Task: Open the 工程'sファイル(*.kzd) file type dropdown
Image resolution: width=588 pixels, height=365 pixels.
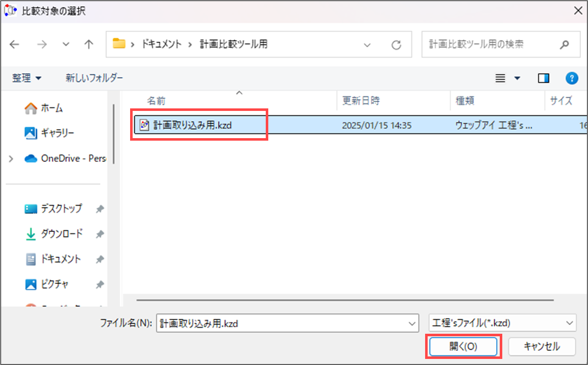Action: [502, 323]
